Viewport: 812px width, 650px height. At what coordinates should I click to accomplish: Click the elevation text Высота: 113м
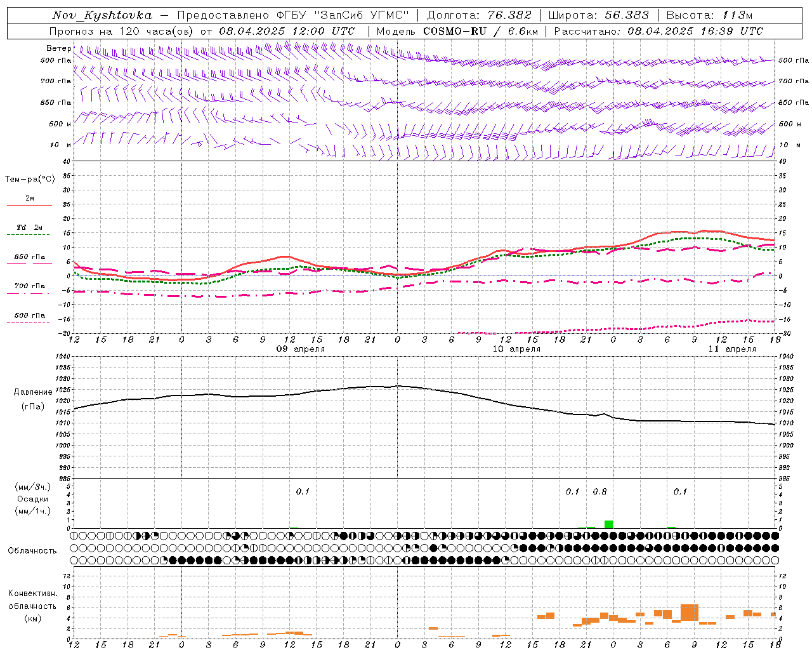tap(710, 15)
